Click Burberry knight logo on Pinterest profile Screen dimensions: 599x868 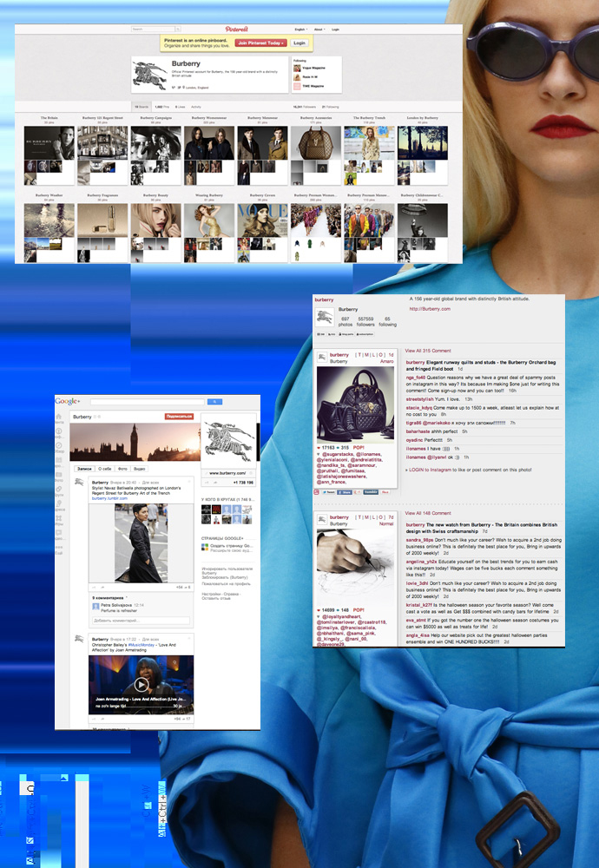(149, 75)
